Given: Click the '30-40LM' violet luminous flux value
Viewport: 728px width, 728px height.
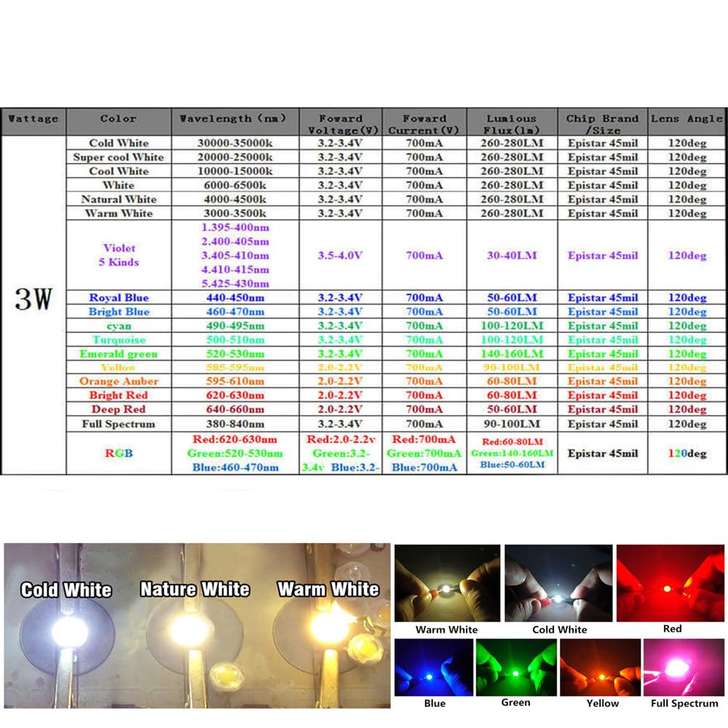Looking at the screenshot, I should point(512,255).
